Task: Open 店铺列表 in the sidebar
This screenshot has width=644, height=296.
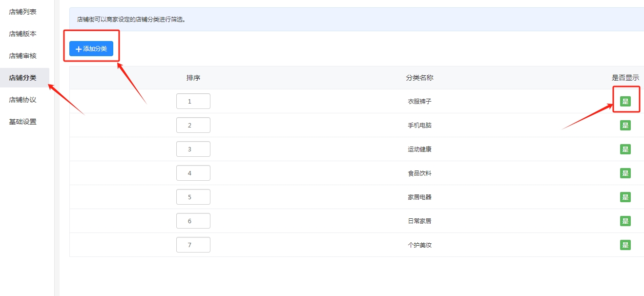Action: pyautogui.click(x=22, y=12)
